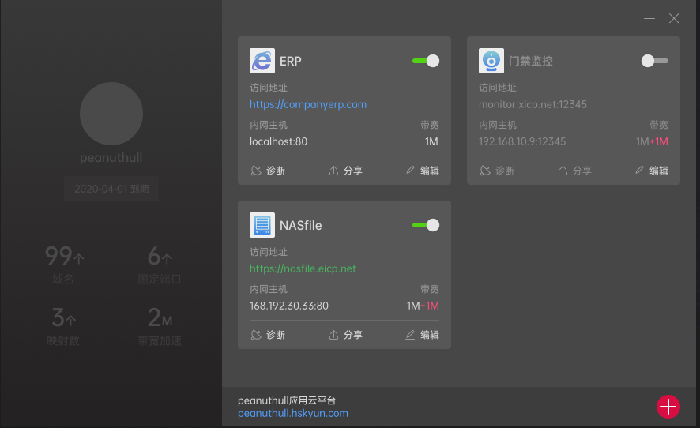The width and height of the screenshot is (700, 428).
Task: Click the ERP Internet Explorer icon
Action: (262, 61)
